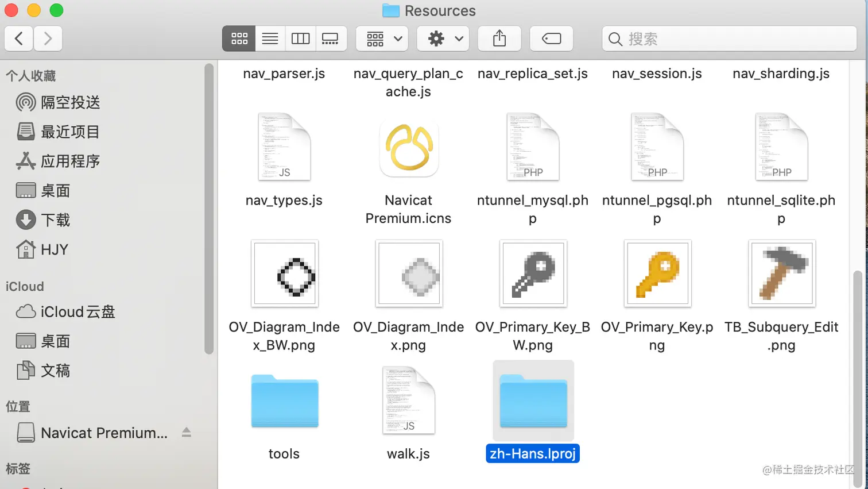The image size is (868, 489).
Task: Click the nav_query_plan_cache.js file name
Action: [x=409, y=83]
